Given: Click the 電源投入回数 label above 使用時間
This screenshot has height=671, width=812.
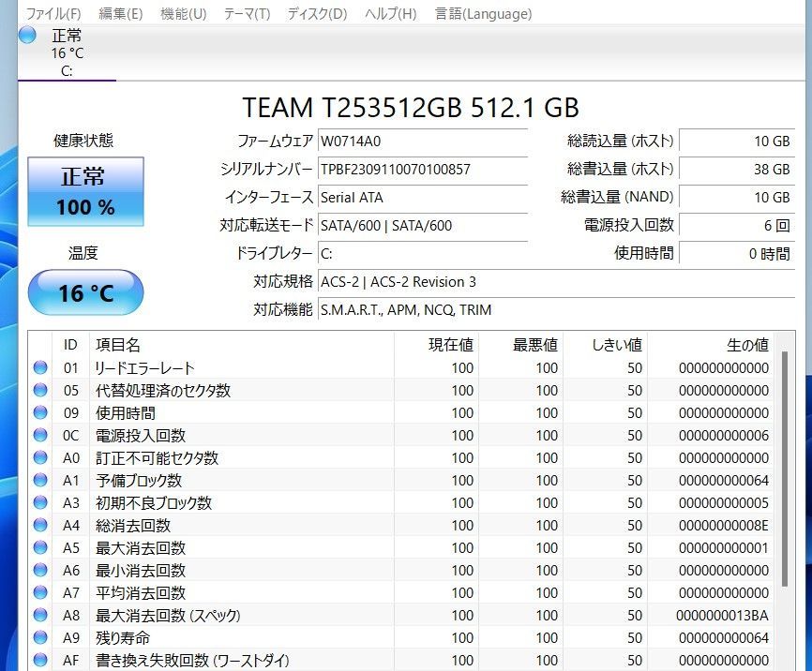Looking at the screenshot, I should coord(628,225).
